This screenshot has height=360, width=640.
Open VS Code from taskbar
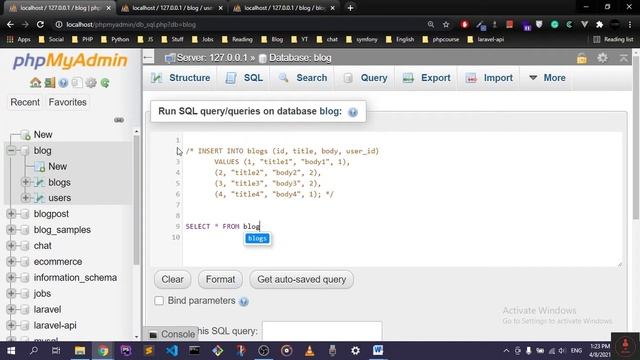pyautogui.click(x=172, y=351)
